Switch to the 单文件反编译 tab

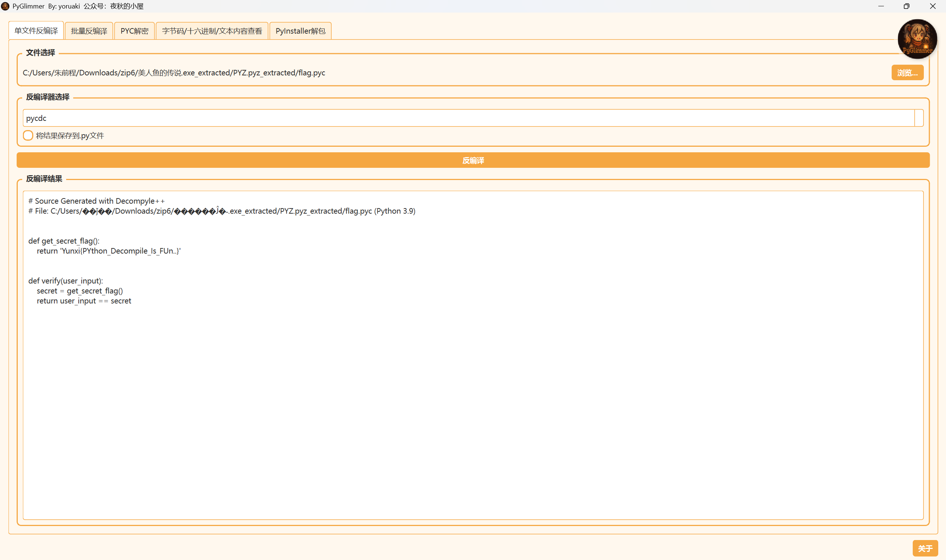tap(36, 31)
